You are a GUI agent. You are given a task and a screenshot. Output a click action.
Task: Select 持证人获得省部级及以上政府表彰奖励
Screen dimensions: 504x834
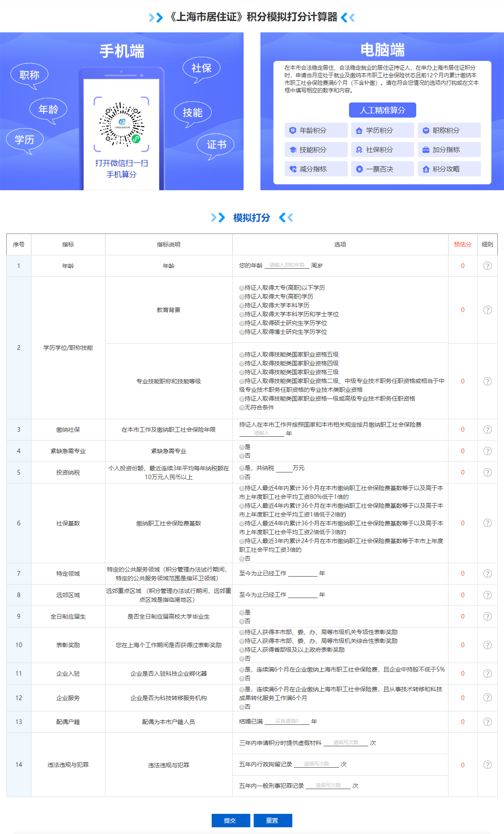242,650
